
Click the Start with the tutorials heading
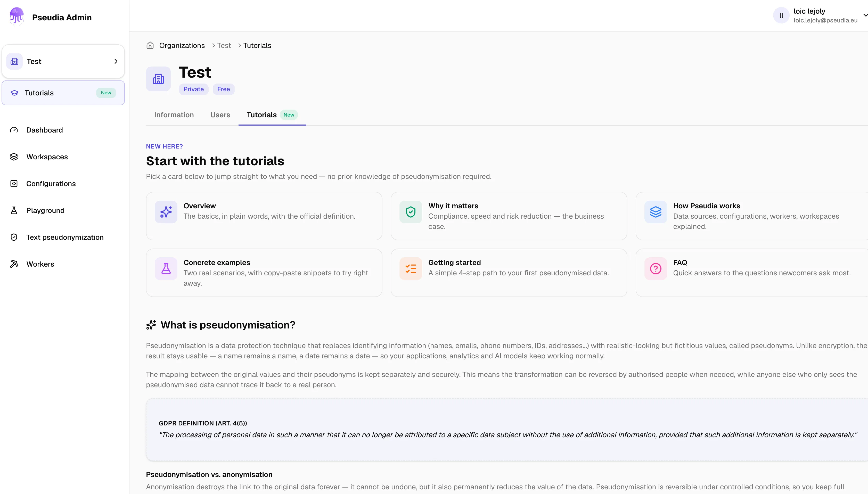tap(215, 161)
